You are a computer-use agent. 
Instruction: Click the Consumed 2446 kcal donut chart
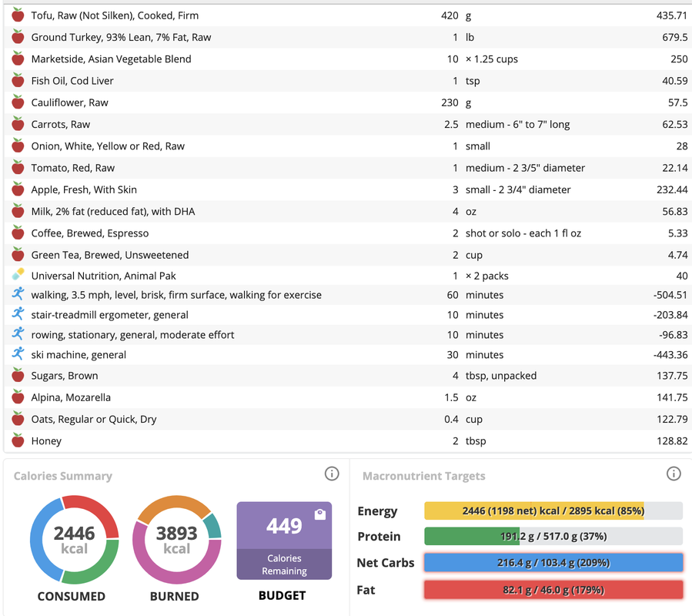(x=74, y=540)
